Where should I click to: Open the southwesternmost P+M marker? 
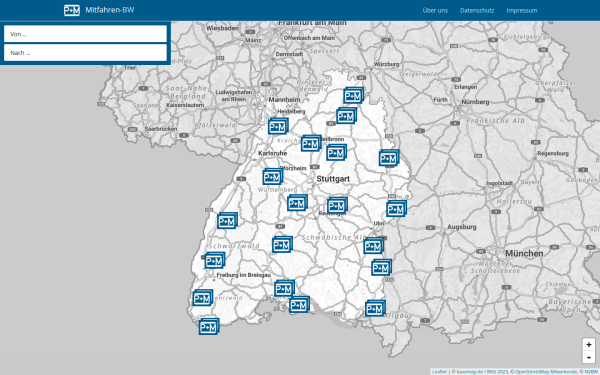click(209, 327)
